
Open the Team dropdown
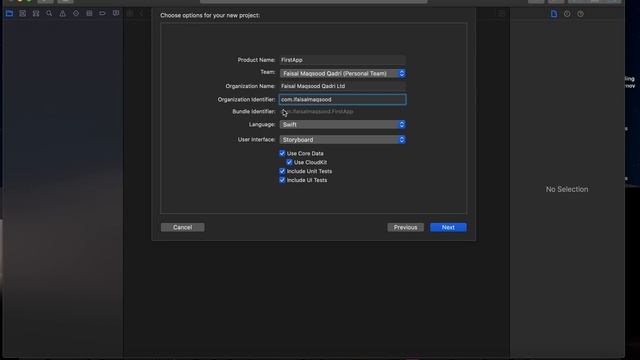click(342, 73)
